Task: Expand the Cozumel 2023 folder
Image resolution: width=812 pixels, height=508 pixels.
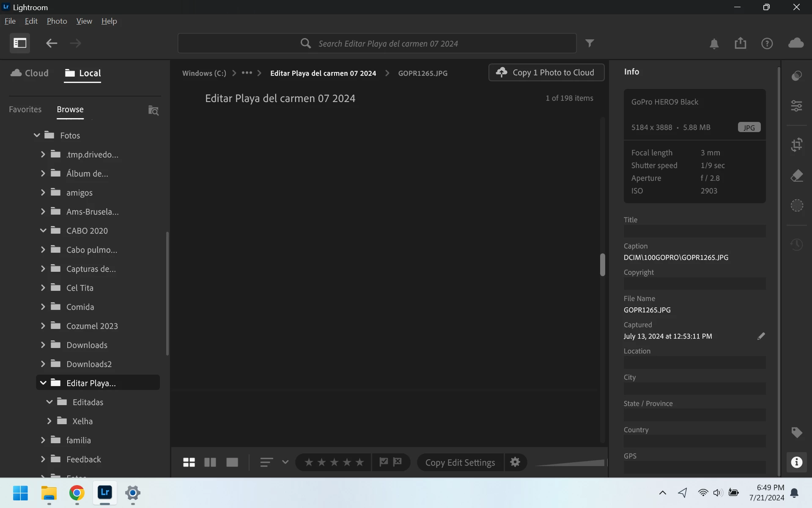Action: point(43,326)
